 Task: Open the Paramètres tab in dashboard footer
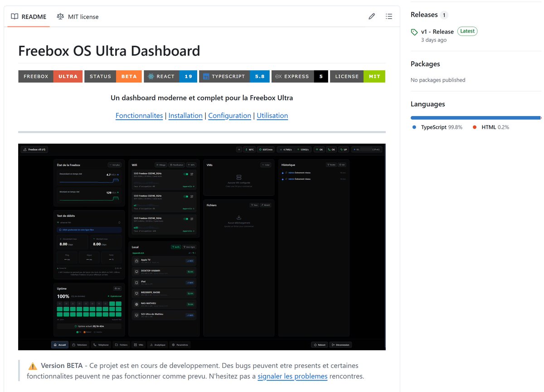(180, 345)
